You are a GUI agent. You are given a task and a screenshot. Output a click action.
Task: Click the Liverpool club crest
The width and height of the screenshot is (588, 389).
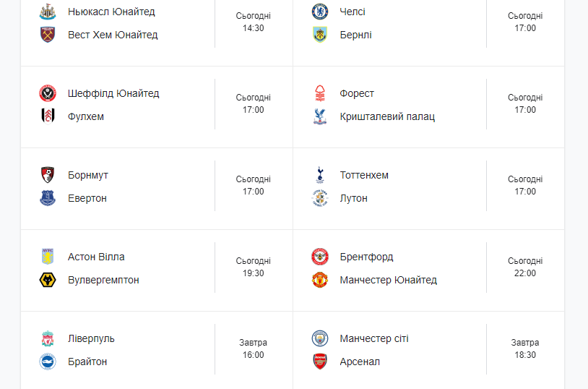tap(48, 338)
